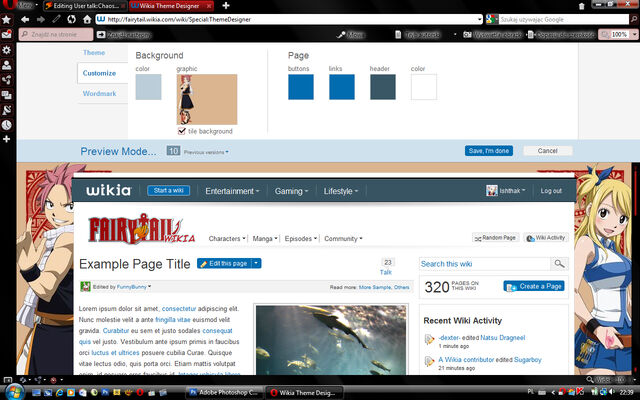Open the Contacts panel in sidebar
Image resolution: width=640 pixels, height=400 pixels.
coord(7,65)
